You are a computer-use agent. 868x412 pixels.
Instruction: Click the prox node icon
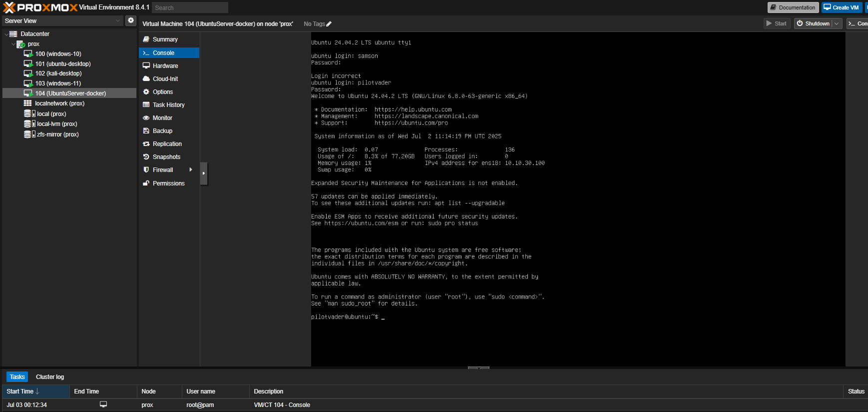(21, 44)
